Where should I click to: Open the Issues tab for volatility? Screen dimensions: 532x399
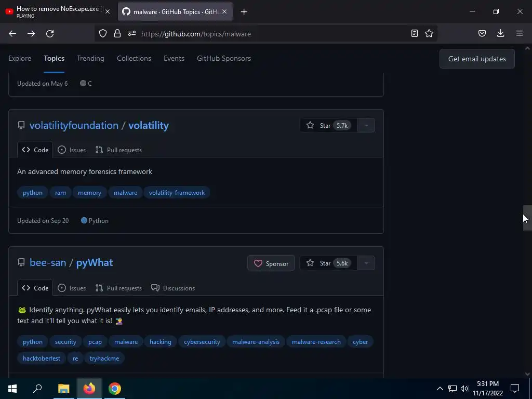point(72,150)
